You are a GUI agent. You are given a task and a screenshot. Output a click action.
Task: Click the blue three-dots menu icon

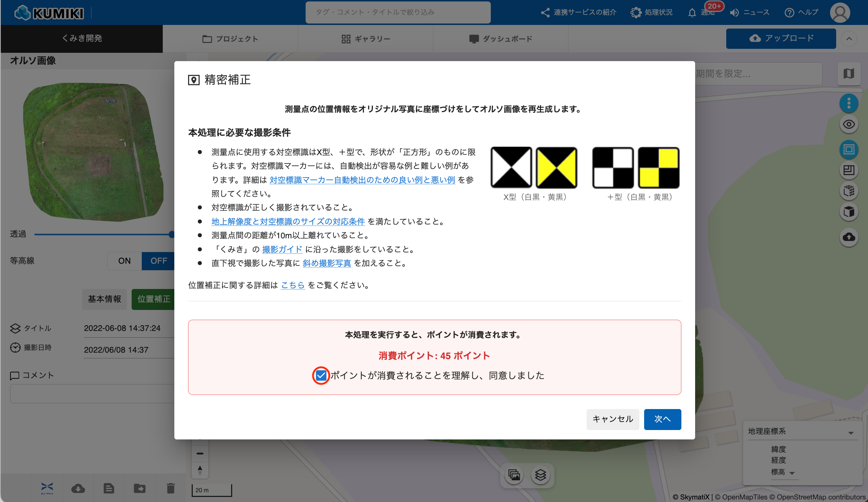coord(848,103)
